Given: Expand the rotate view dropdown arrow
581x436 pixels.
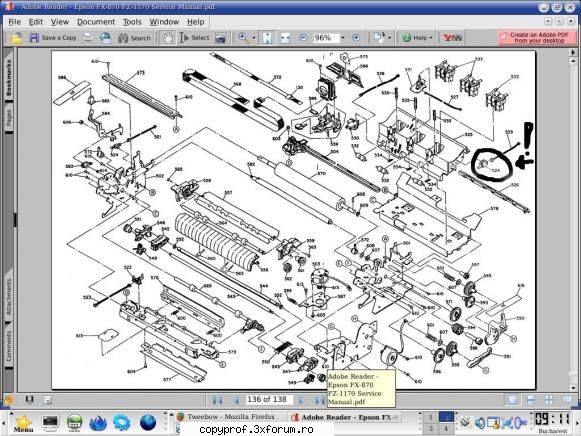Looking at the screenshot, I should click(x=389, y=38).
